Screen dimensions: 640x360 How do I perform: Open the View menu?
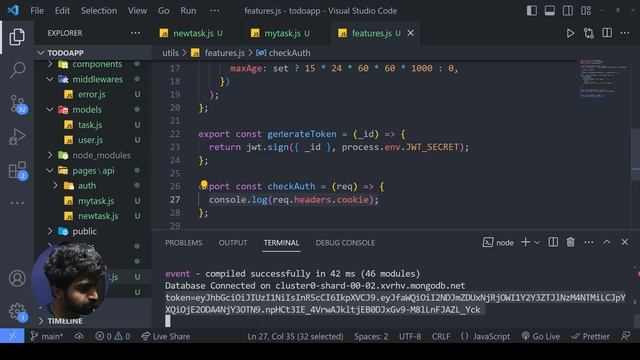click(137, 11)
